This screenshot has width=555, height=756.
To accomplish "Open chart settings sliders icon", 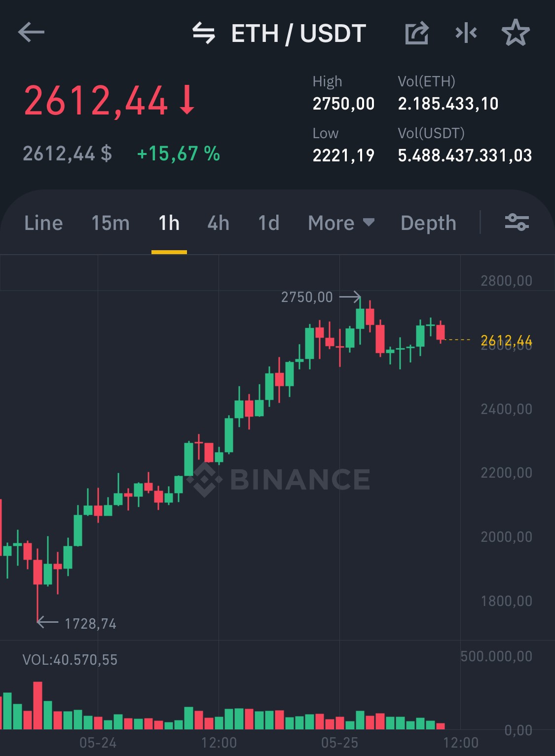I will click(517, 223).
